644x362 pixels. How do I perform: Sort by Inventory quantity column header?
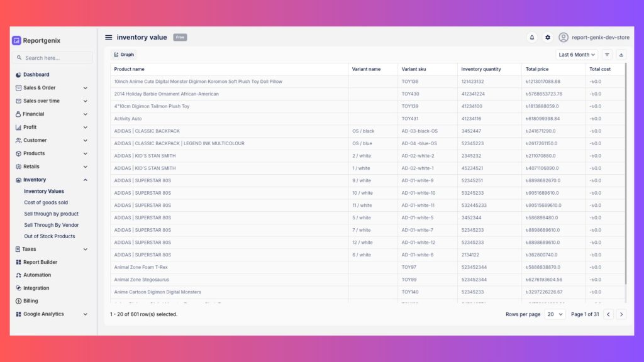click(481, 69)
